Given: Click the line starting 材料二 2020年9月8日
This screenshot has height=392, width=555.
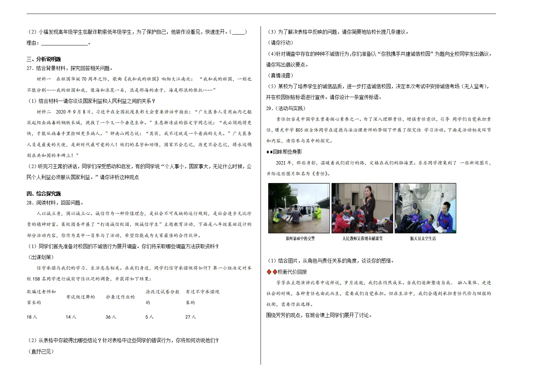Looking at the screenshot, I should pyautogui.click(x=144, y=112).
